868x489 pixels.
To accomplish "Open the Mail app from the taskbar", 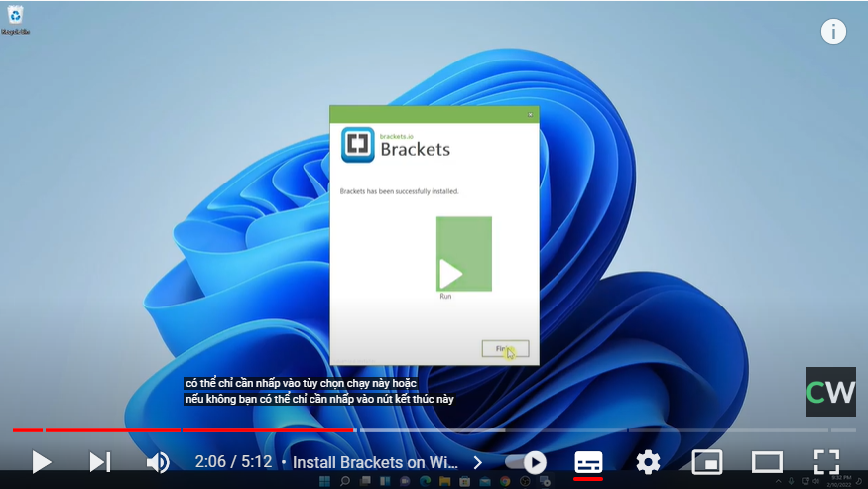I will coord(485,481).
